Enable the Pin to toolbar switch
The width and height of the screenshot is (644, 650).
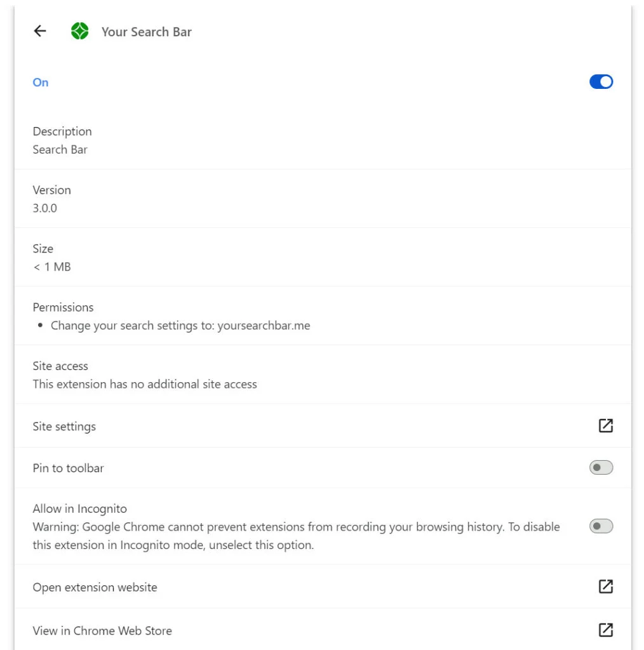point(601,468)
